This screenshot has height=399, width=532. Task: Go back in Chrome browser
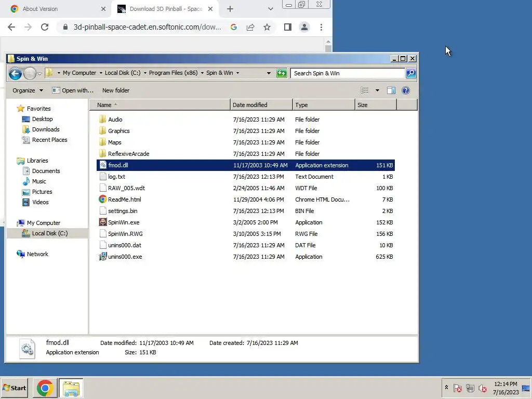coord(11,27)
